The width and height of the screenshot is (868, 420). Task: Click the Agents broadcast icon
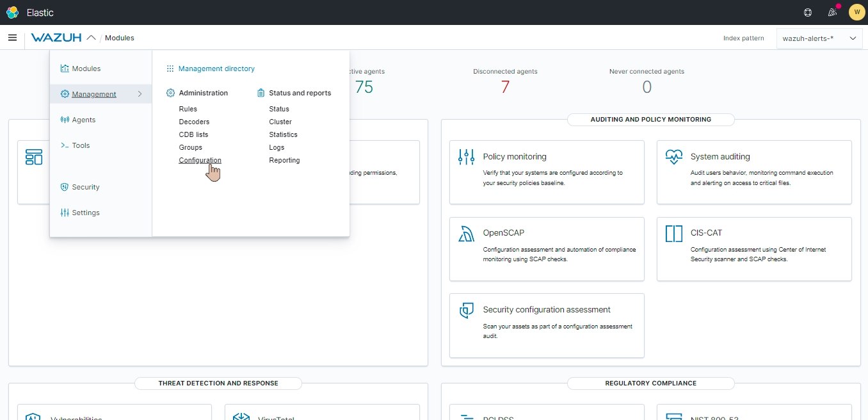pyautogui.click(x=65, y=120)
